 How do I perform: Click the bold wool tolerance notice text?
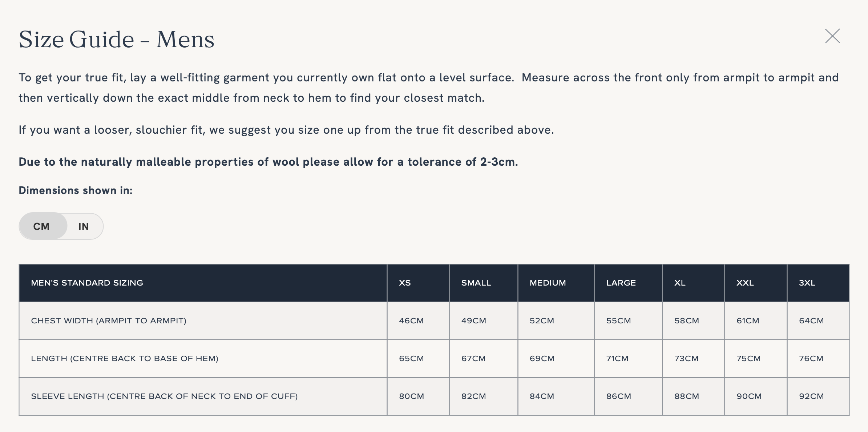click(x=268, y=162)
